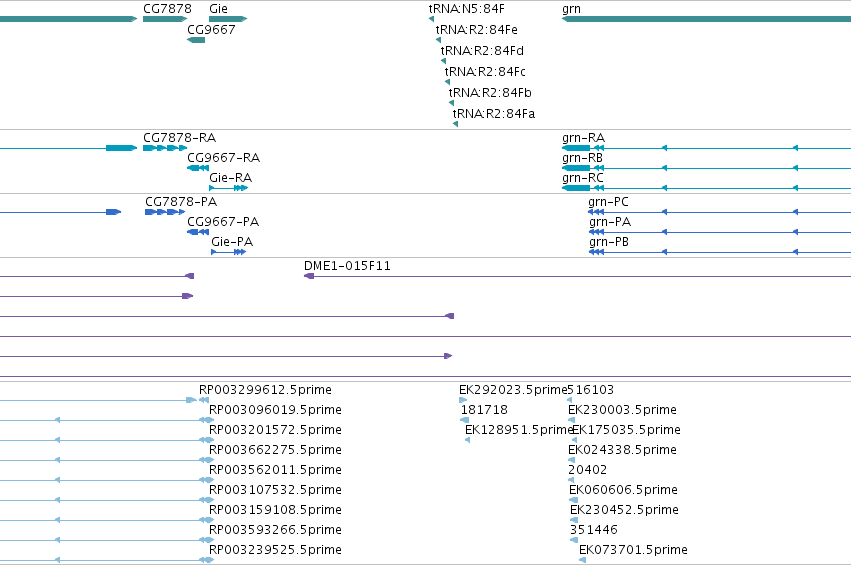Viewport: 851px width, 565px height.
Task: Select the Gie-PA protein label
Action: tap(232, 242)
